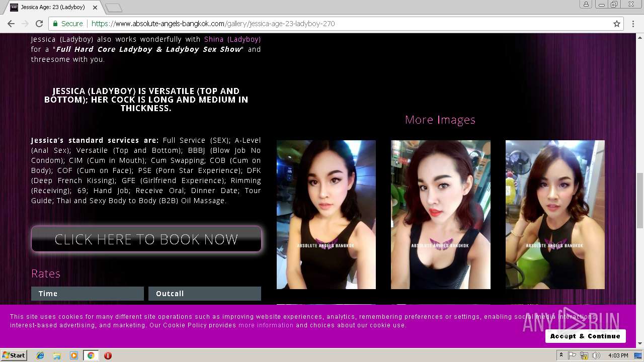Click the page vertical scrollbar thumb
Image resolution: width=644 pixels, height=362 pixels.
tap(639, 200)
